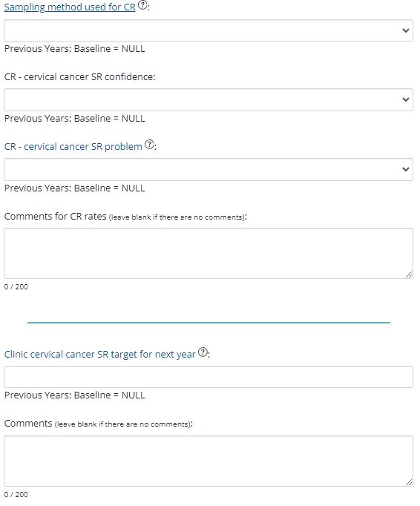Viewport: 420px width, 506px height.
Task: Click 'Clinic cervical cancer SR target for next year' link
Action: (100, 355)
